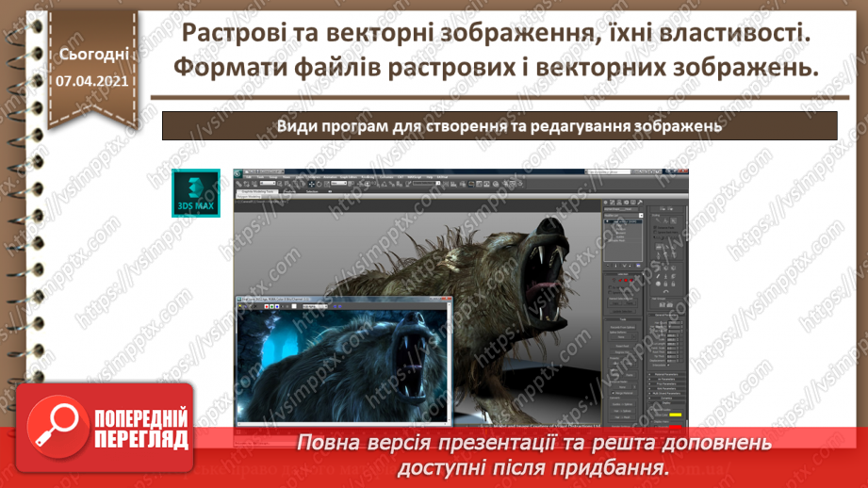Viewport: 868px width, 488px height.
Task: Toggle the red channel in render window
Action: click(267, 306)
